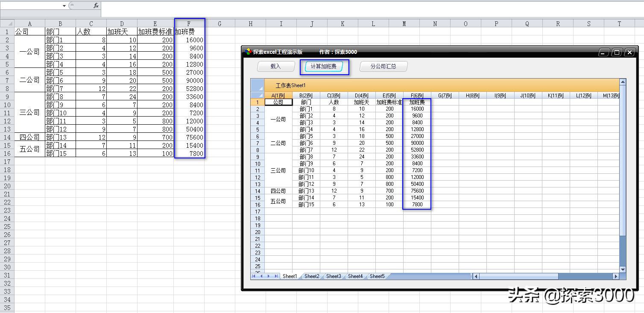This screenshot has width=644, height=313.
Task: Click 50400 cell in the dialog grid
Action: (417, 184)
